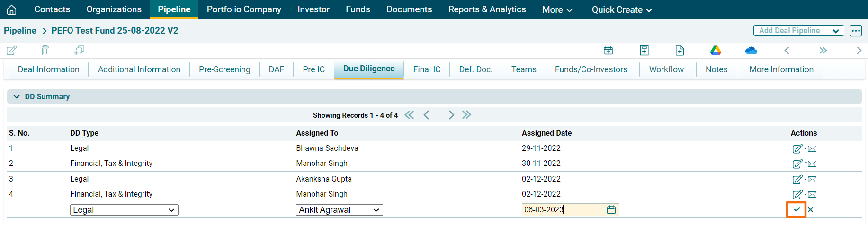This screenshot has width=868, height=225.
Task: Collapse the DD Summary section
Action: 17,96
